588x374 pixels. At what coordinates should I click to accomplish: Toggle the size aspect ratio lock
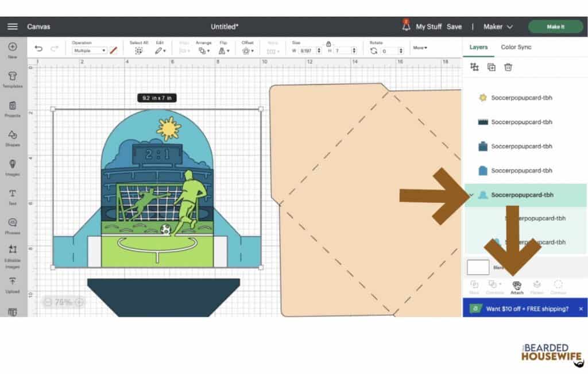pos(328,44)
